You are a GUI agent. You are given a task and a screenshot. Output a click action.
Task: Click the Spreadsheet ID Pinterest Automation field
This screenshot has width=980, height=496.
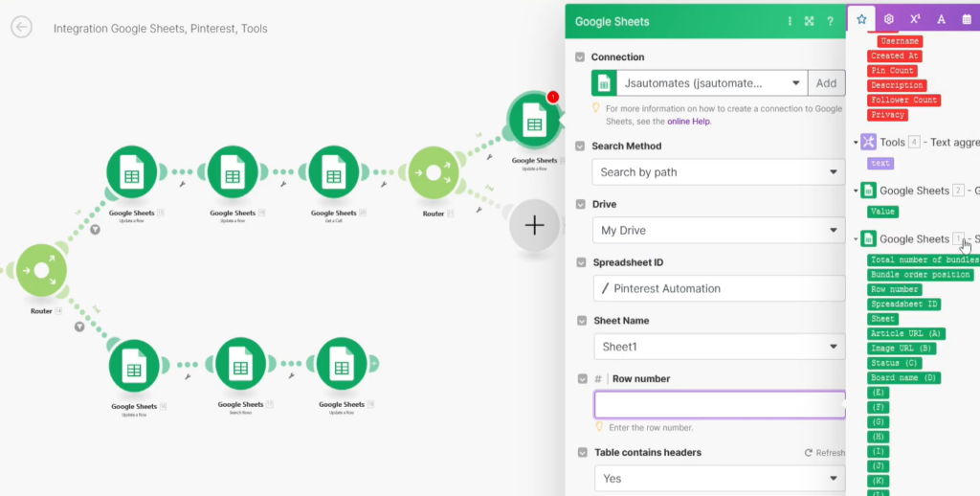[x=720, y=288]
